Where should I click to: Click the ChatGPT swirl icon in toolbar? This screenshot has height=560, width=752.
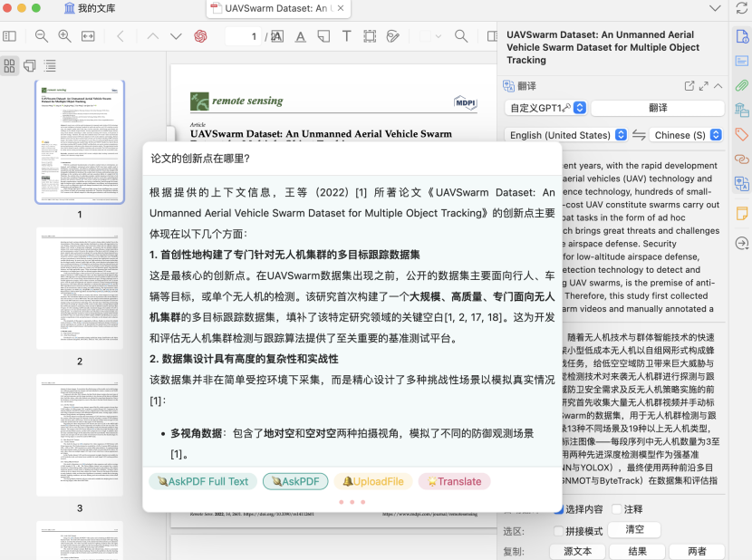coord(200,36)
